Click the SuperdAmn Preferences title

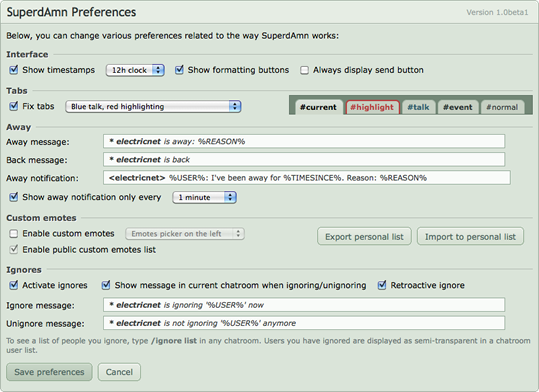tap(72, 12)
